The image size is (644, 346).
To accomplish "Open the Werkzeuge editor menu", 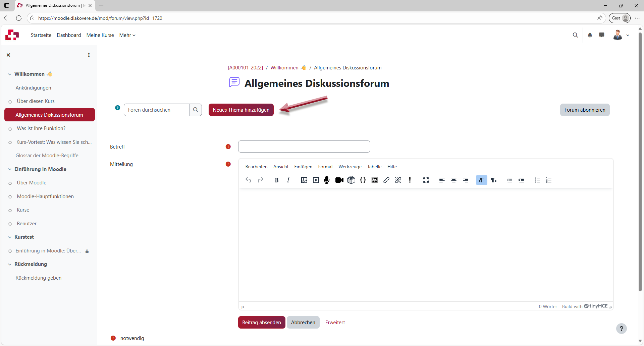I will pyautogui.click(x=350, y=167).
